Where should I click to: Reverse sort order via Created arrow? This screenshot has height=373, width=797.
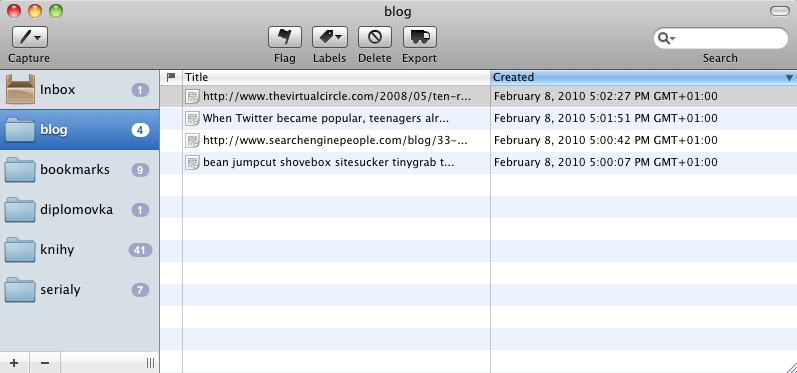pos(789,78)
